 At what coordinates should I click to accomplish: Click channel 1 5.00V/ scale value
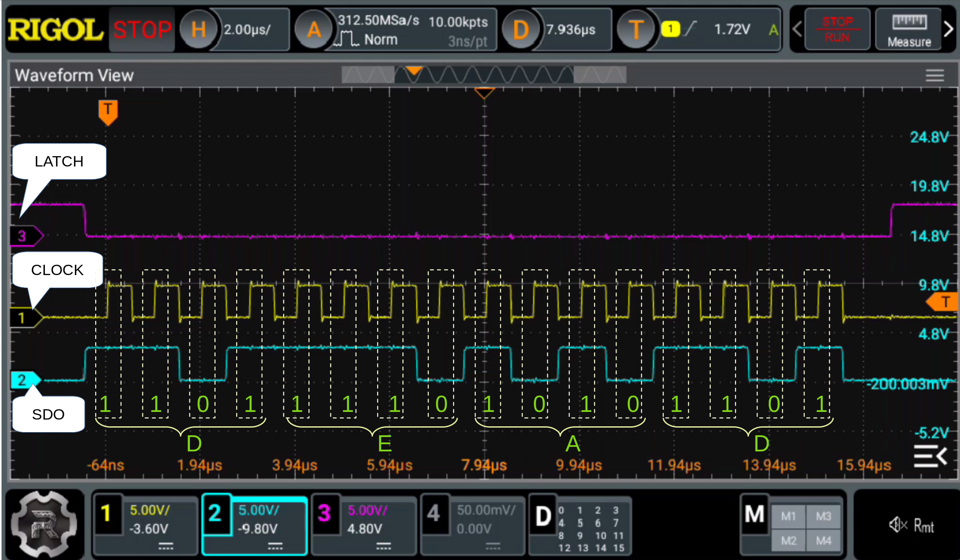150,510
